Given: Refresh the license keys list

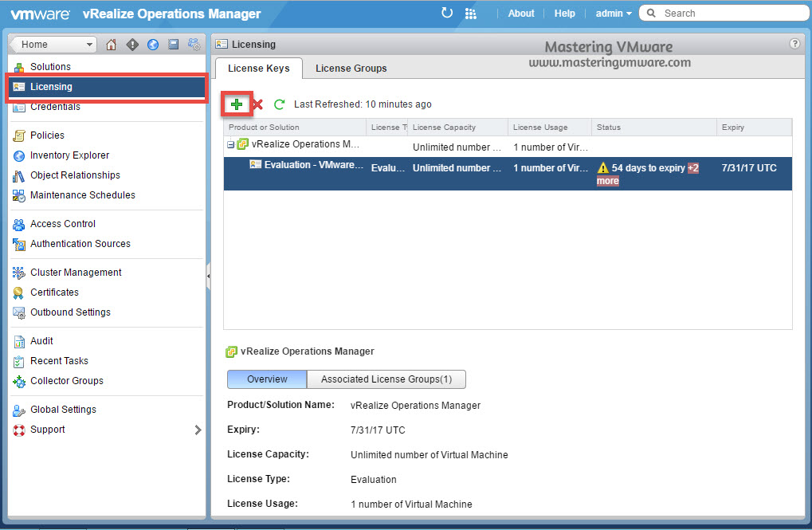Looking at the screenshot, I should pyautogui.click(x=279, y=104).
